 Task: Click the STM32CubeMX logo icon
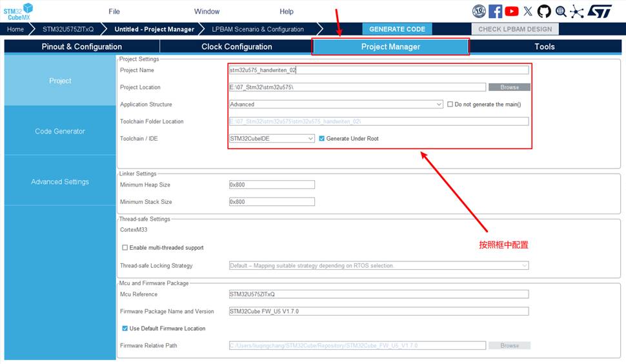18,11
